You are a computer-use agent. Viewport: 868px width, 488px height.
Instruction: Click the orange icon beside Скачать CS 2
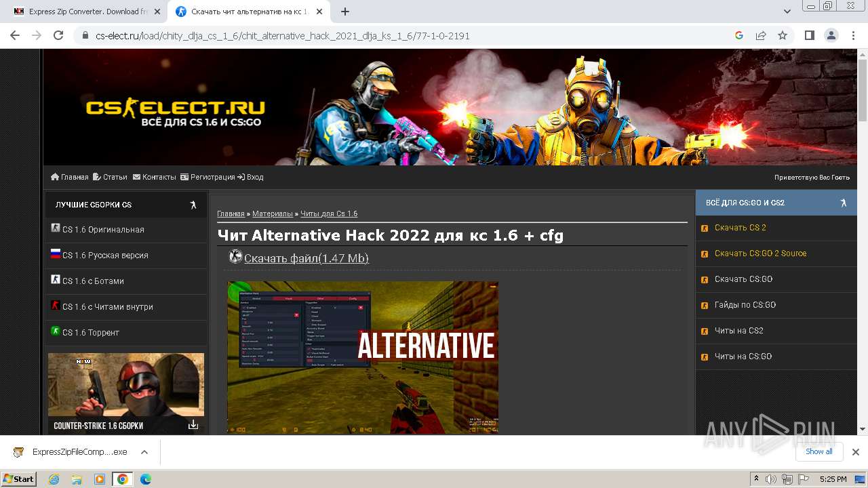click(x=705, y=228)
